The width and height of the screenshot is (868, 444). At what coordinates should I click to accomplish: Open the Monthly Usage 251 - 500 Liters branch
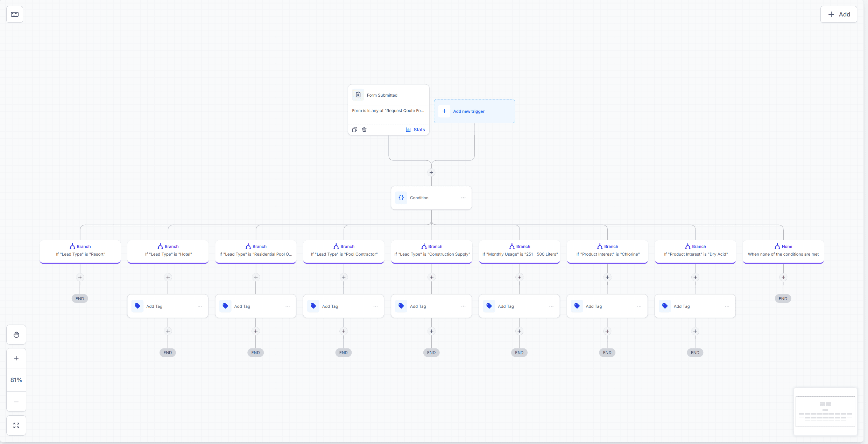[x=520, y=251]
